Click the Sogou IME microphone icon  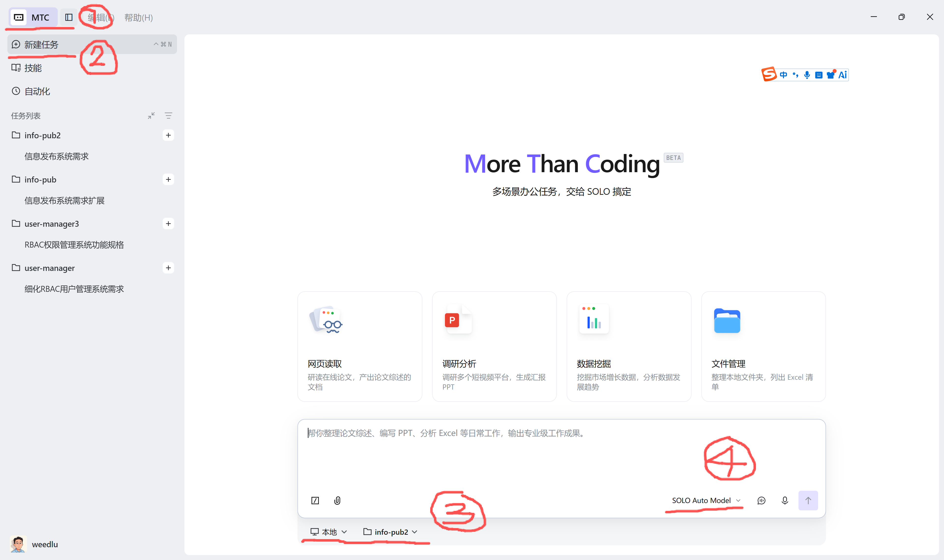807,75
